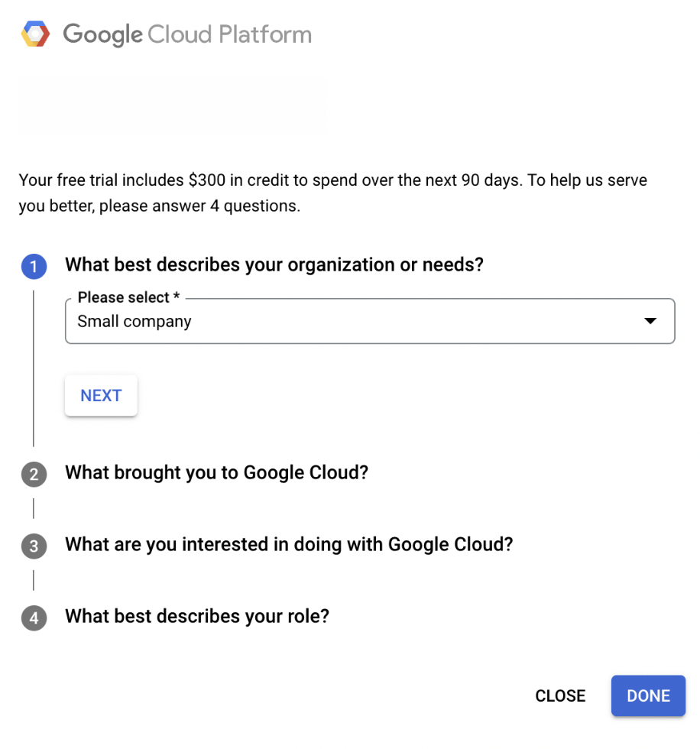Click the step 3 circle icon
The width and height of the screenshot is (700, 749).
(x=34, y=546)
